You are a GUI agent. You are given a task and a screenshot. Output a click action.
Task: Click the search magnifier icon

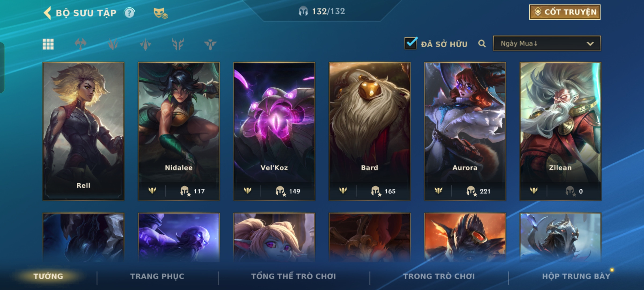[x=482, y=44]
